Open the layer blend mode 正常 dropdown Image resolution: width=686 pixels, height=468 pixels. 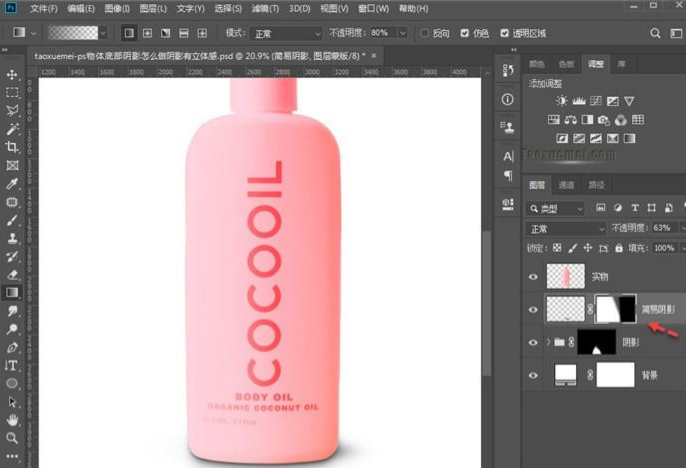pyautogui.click(x=566, y=229)
